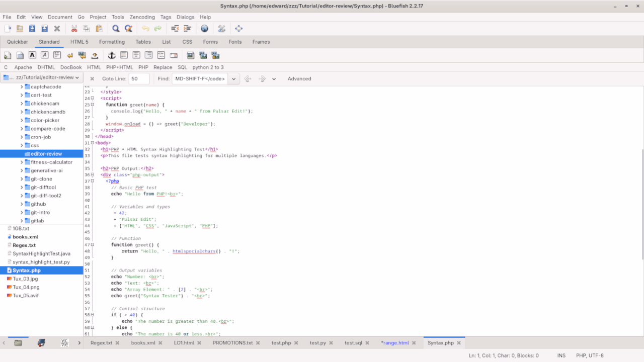Screen dimensions: 644x362
Task: Click the Unindent icon
Action: click(x=175, y=29)
